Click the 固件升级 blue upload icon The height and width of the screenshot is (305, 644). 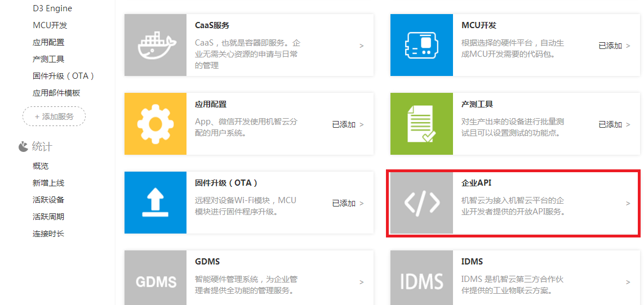point(155,203)
